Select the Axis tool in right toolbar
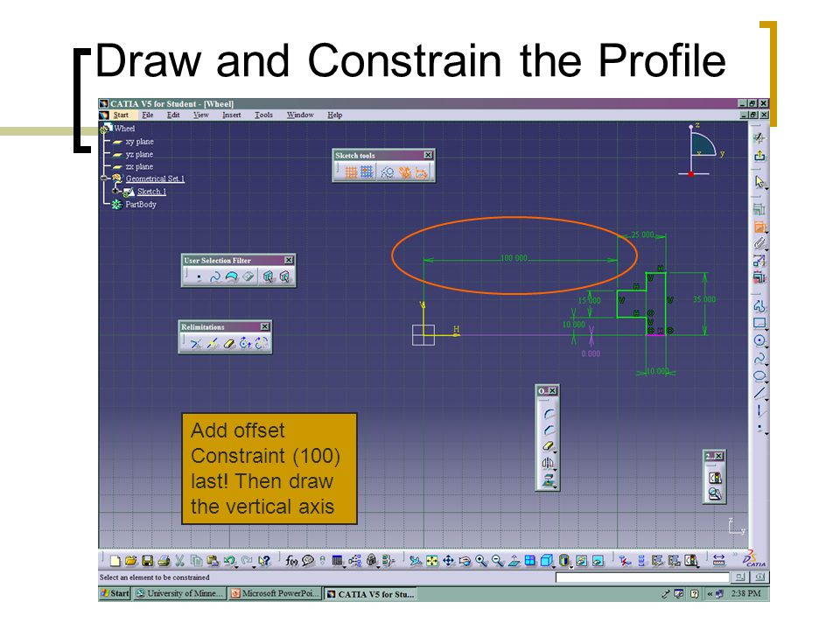 [x=759, y=411]
